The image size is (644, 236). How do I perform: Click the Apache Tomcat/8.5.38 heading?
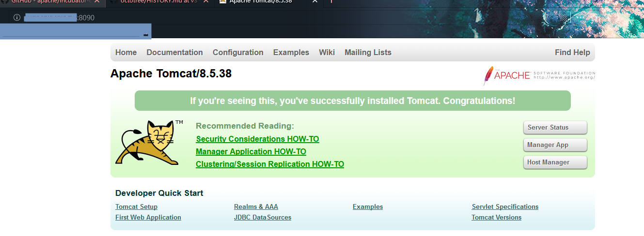171,74
